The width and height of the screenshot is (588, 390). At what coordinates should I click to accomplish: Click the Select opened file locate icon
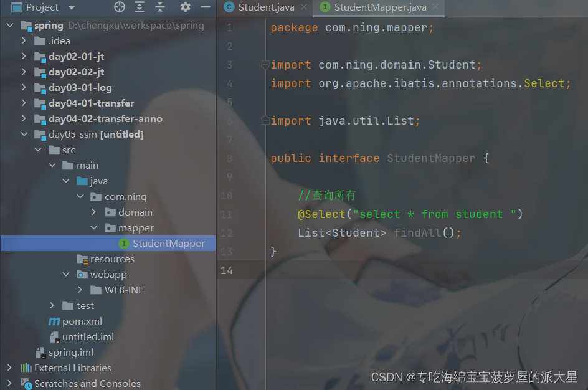click(x=119, y=7)
